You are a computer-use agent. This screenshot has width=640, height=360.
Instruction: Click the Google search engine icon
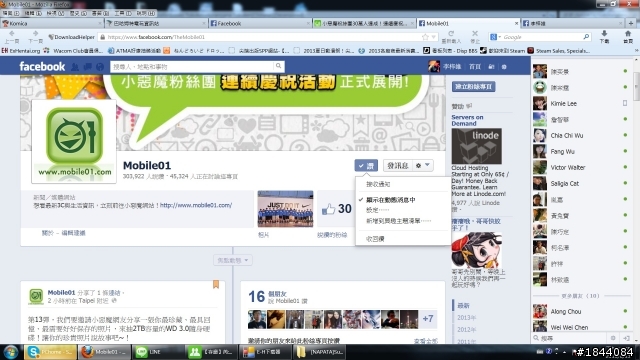[493, 37]
